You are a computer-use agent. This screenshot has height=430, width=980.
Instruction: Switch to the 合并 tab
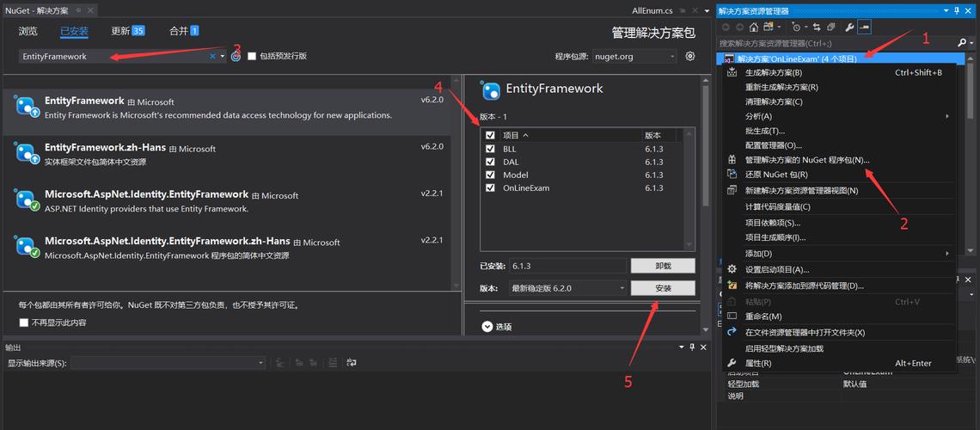coord(184,31)
